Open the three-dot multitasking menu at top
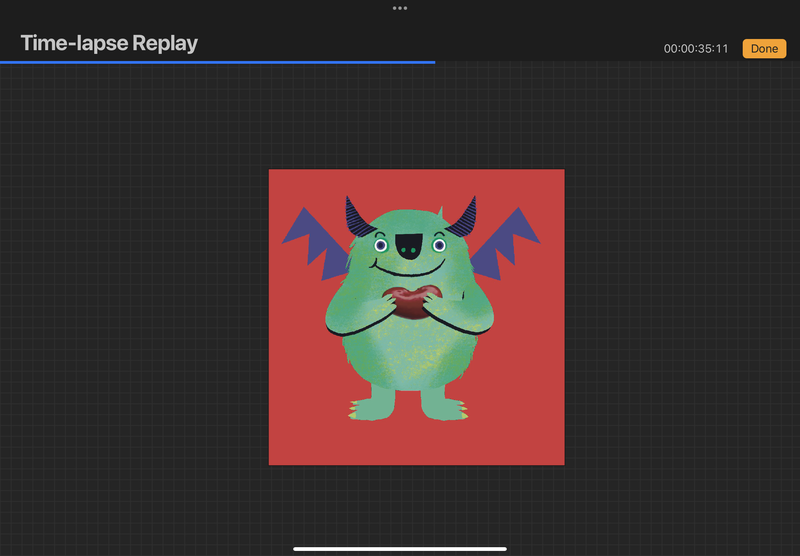The height and width of the screenshot is (556, 800). (x=400, y=8)
